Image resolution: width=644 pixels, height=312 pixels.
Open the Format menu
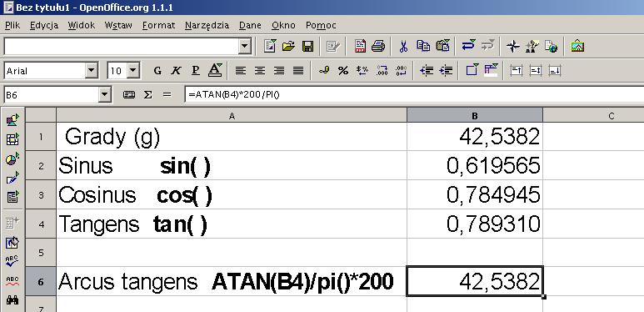click(158, 26)
